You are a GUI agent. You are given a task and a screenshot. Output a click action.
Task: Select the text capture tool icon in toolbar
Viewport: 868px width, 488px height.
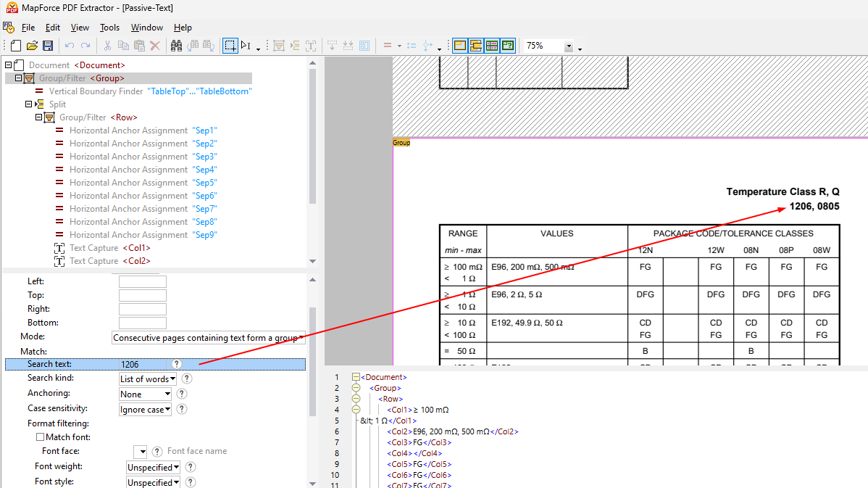310,45
